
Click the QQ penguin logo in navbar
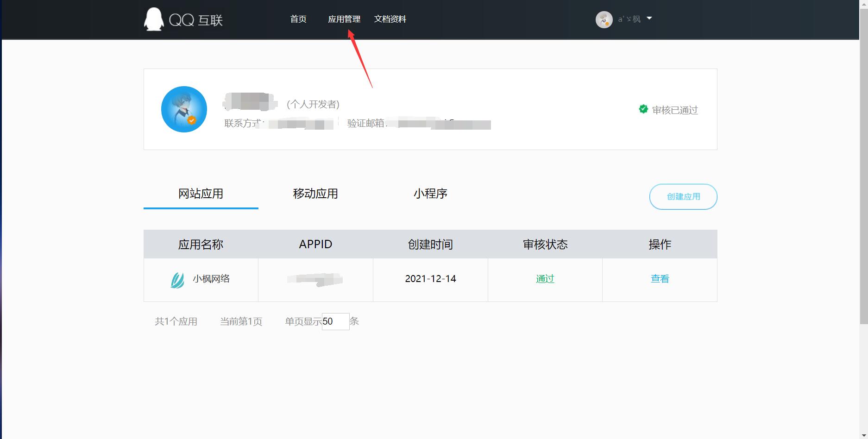[153, 19]
